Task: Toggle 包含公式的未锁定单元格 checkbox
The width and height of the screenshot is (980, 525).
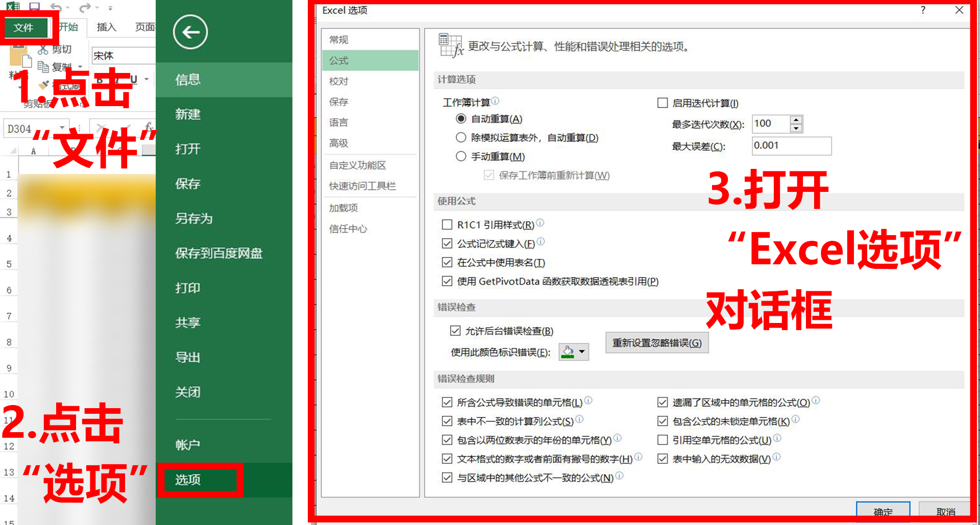Action: [663, 421]
